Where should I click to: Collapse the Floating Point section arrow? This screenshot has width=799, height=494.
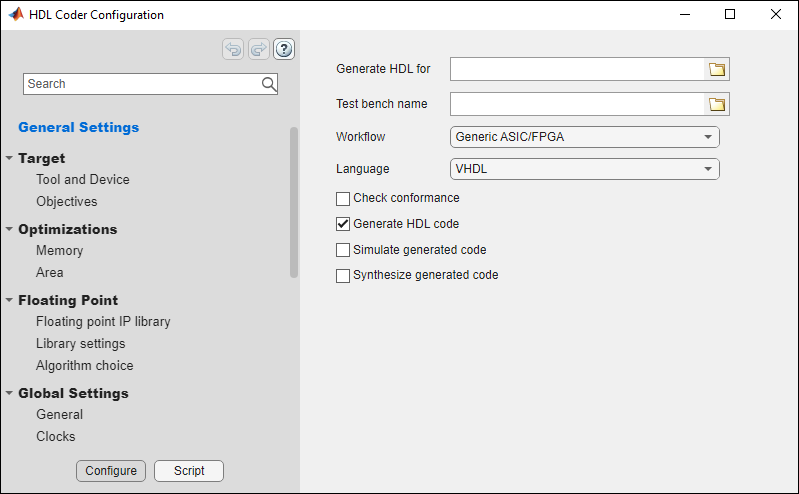click(9, 300)
